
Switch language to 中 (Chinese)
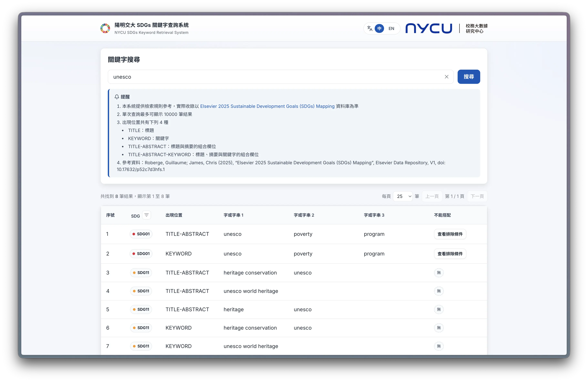pyautogui.click(x=379, y=28)
